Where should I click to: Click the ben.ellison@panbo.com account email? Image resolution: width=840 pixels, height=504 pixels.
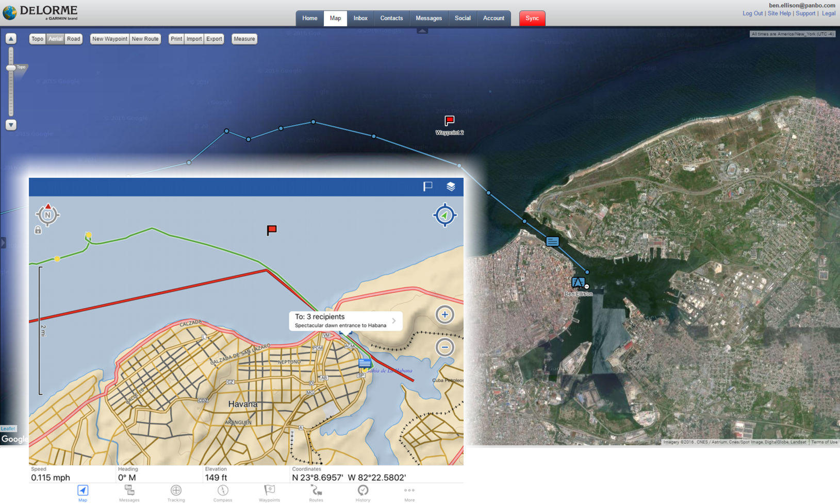coord(802,5)
